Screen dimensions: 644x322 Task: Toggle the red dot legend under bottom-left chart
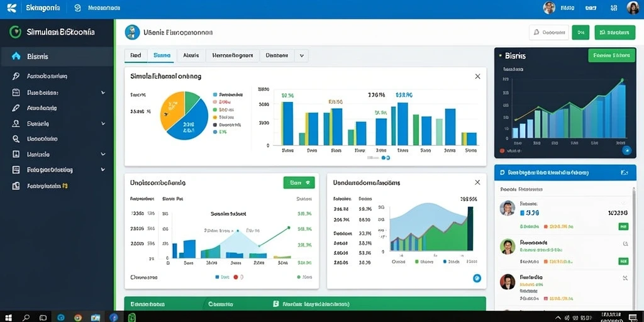[x=236, y=277]
